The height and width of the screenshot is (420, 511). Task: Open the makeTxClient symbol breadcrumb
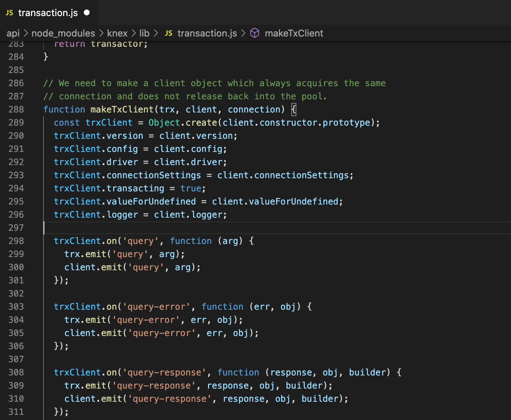(294, 33)
